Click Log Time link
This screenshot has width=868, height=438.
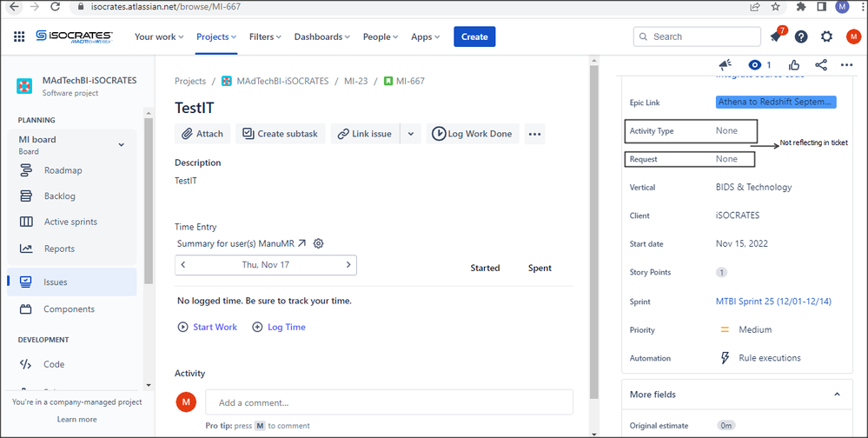pos(278,328)
